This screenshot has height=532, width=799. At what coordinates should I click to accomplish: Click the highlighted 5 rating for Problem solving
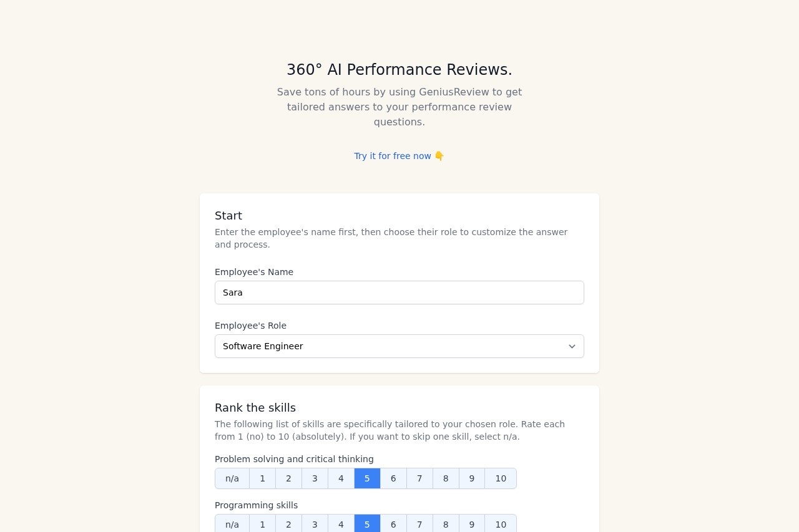click(367, 478)
